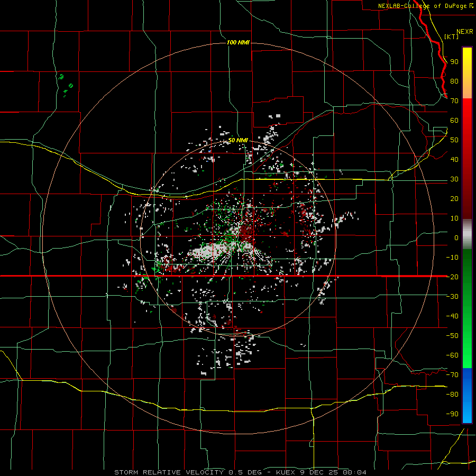Click the 50 value on the velocity scale

pyautogui.click(x=454, y=140)
